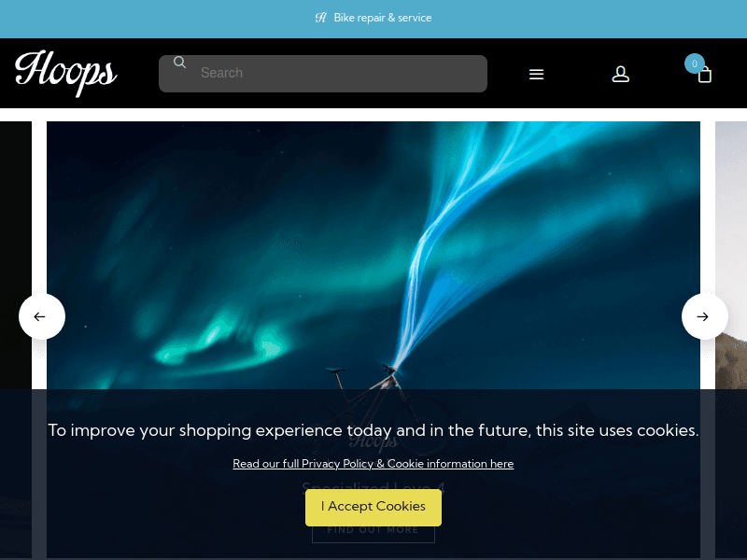This screenshot has height=560, width=747.
Task: Click the Find Out More button
Action: point(373,530)
